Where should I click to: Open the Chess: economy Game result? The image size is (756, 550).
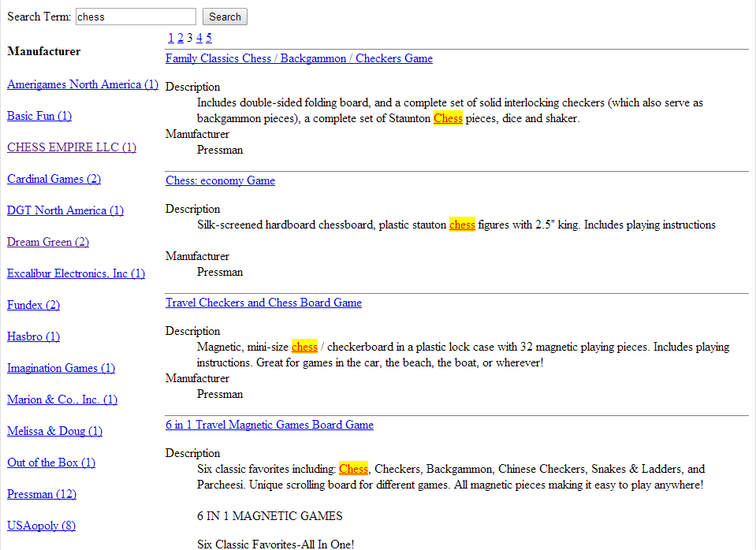coord(220,180)
